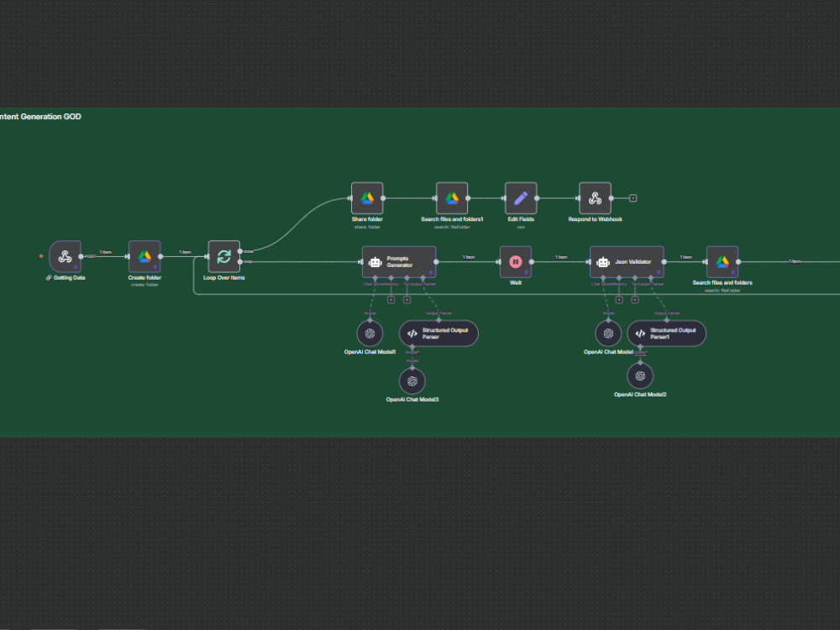This screenshot has height=630, width=840.
Task: Open the Share folder Google Drive node
Action: 367,198
